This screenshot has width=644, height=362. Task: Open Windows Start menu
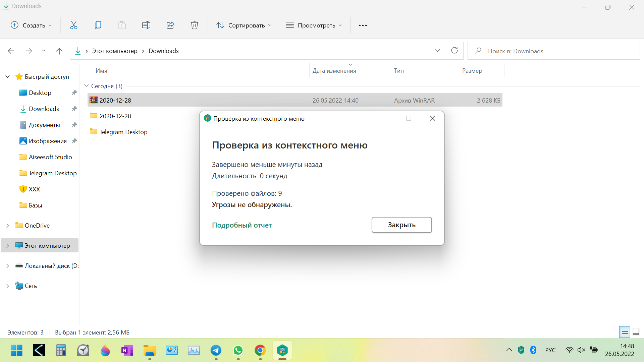(16, 351)
